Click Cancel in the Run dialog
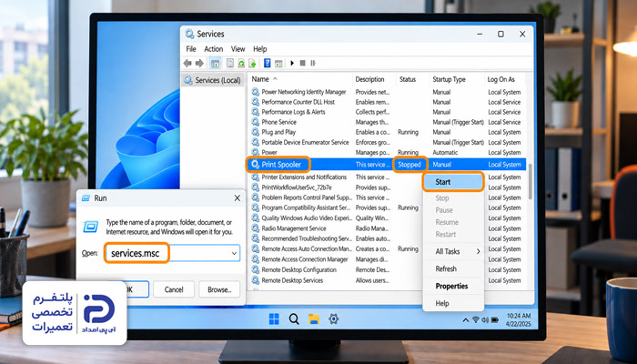 pos(174,289)
